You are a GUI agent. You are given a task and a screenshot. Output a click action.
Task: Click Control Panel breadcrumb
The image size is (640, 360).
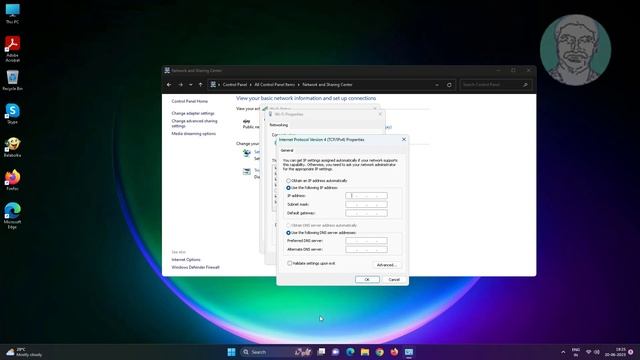point(235,84)
